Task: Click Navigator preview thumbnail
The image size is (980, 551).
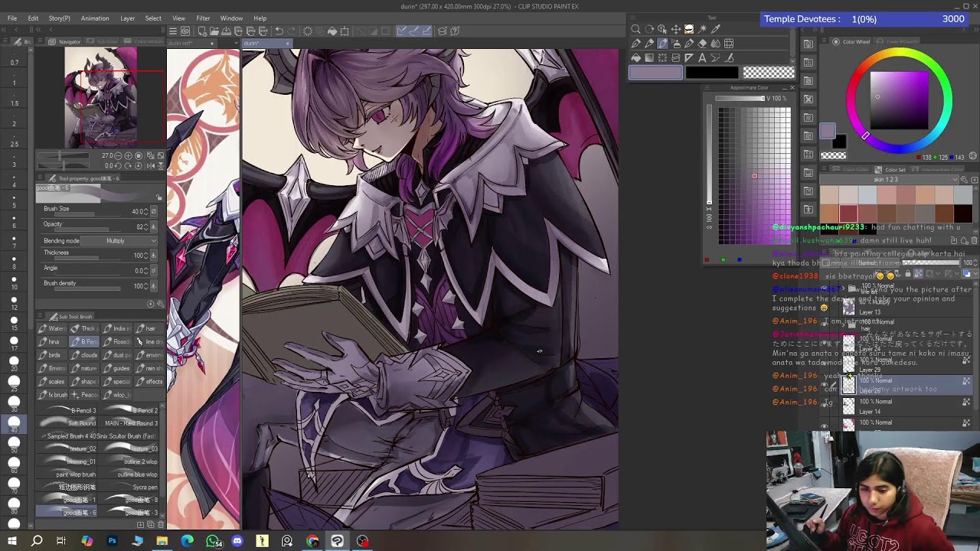Action: [101, 98]
